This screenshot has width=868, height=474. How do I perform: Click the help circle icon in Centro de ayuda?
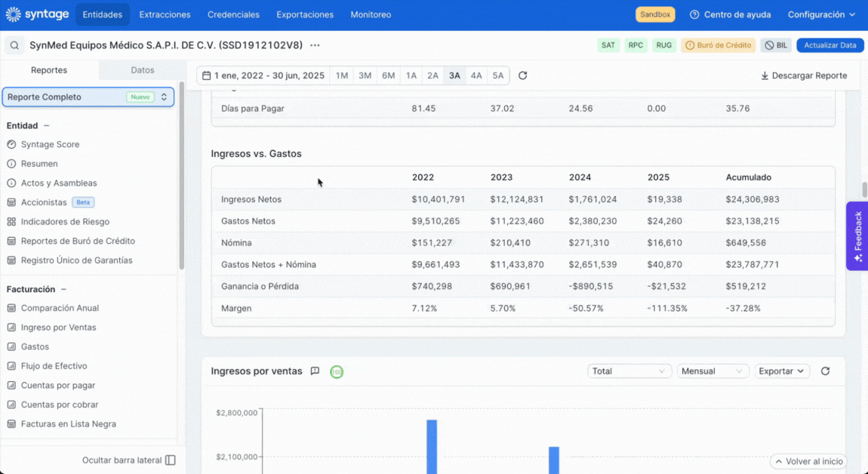pyautogui.click(x=694, y=15)
